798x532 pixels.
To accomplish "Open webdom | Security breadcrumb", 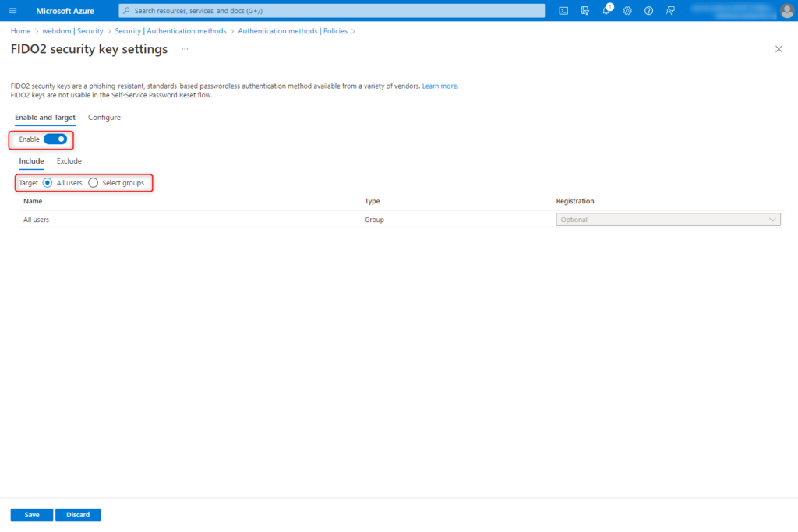I will (x=72, y=31).
